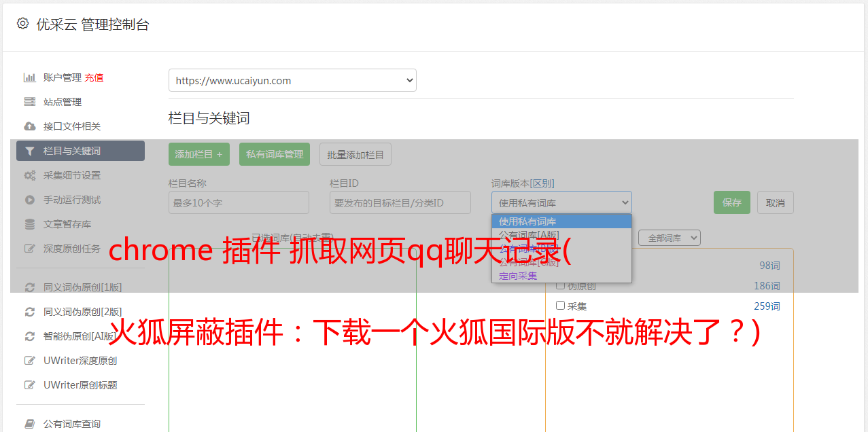The image size is (868, 432).
Task: Click the edit icon for UWriter深度原创
Action: pos(29,361)
